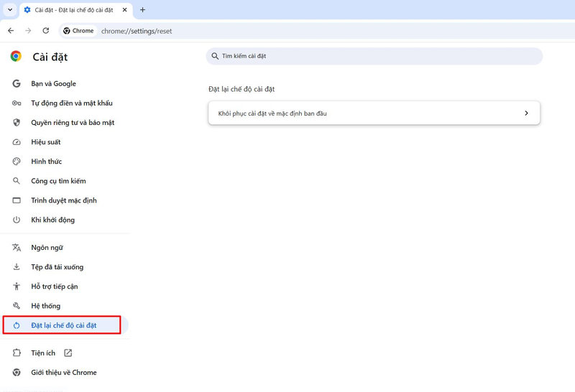The height and width of the screenshot is (392, 575).
Task: Open Tiện ích extensions link
Action: (x=43, y=353)
